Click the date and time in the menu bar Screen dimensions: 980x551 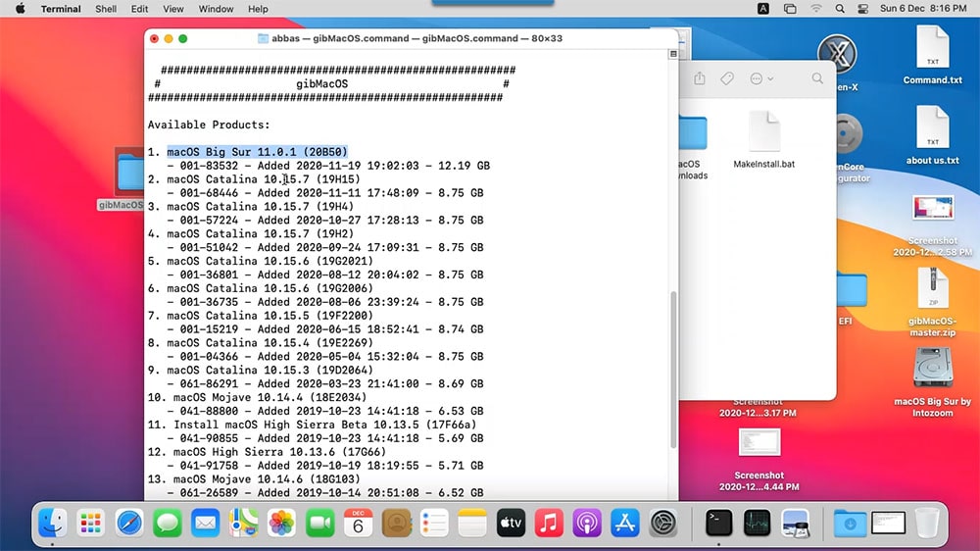point(923,9)
